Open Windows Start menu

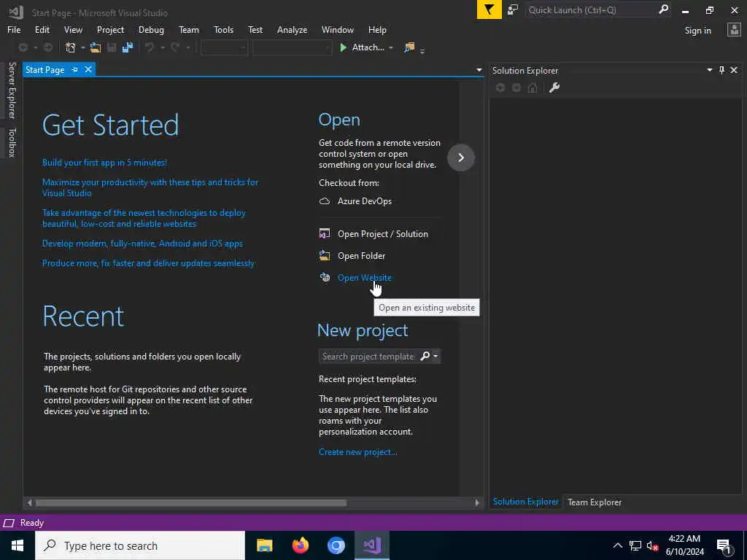(x=18, y=545)
